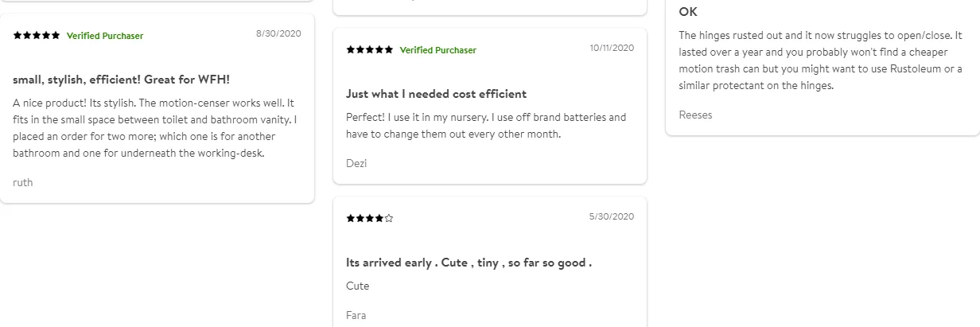This screenshot has height=327, width=980.
Task: Open 'Just what I needed cost efficient' title
Action: point(436,94)
